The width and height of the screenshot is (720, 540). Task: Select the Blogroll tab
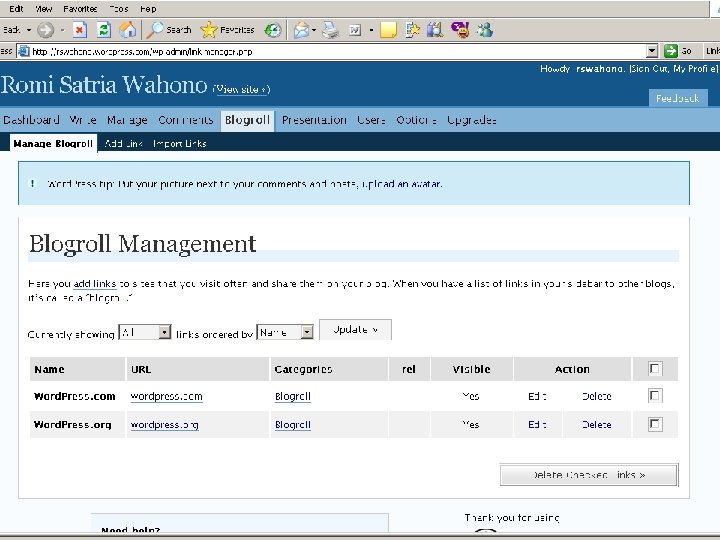[247, 120]
